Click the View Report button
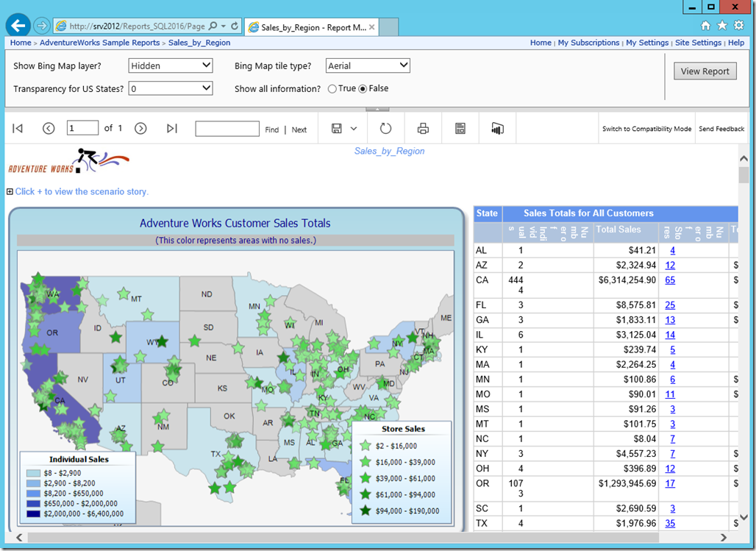The image size is (756, 551). (705, 71)
